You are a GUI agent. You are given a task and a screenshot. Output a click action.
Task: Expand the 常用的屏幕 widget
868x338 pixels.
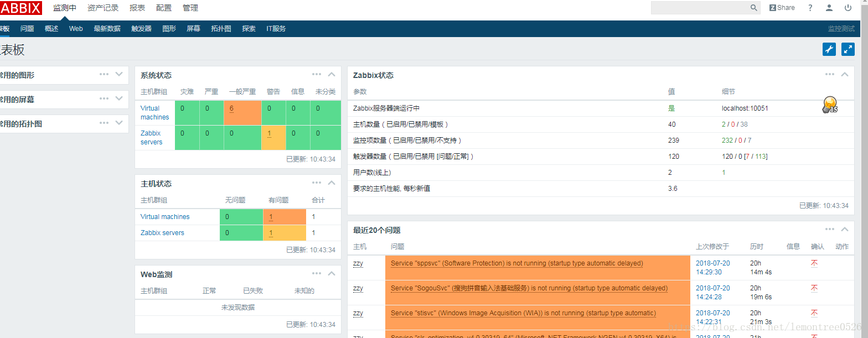(119, 98)
